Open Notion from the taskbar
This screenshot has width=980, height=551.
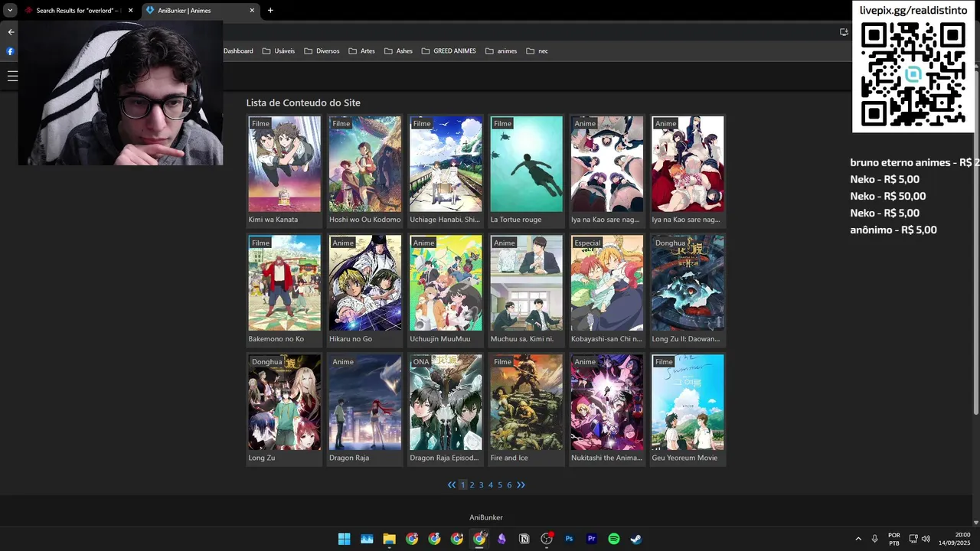point(524,539)
